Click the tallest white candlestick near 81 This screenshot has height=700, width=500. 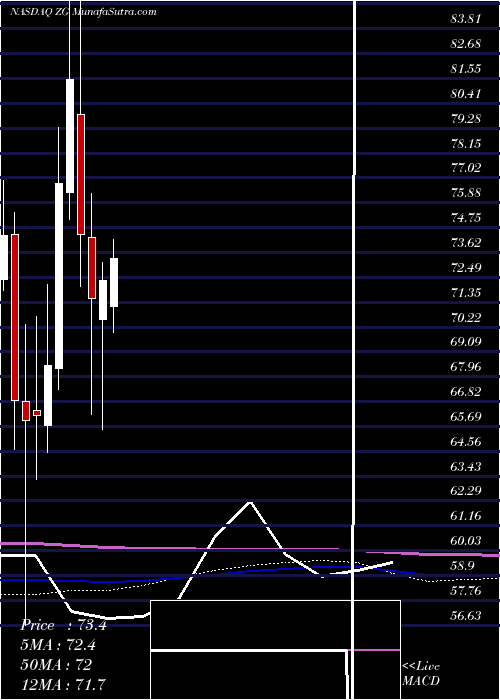point(70,136)
